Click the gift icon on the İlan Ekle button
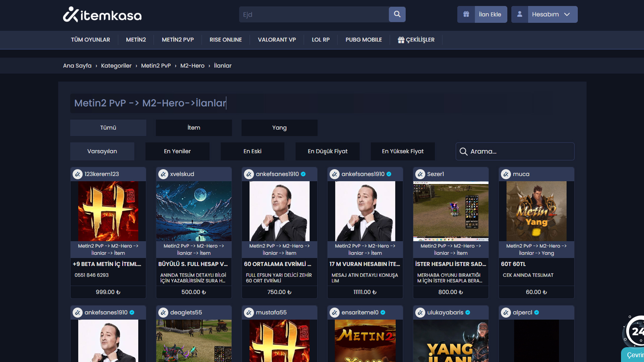Viewport: 644px width, 362px height. [x=466, y=14]
